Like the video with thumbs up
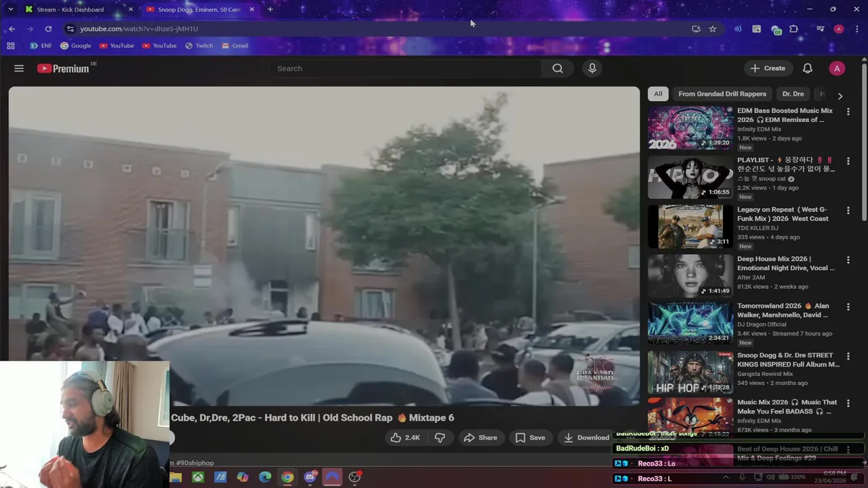The width and height of the screenshot is (868, 488). 406,438
